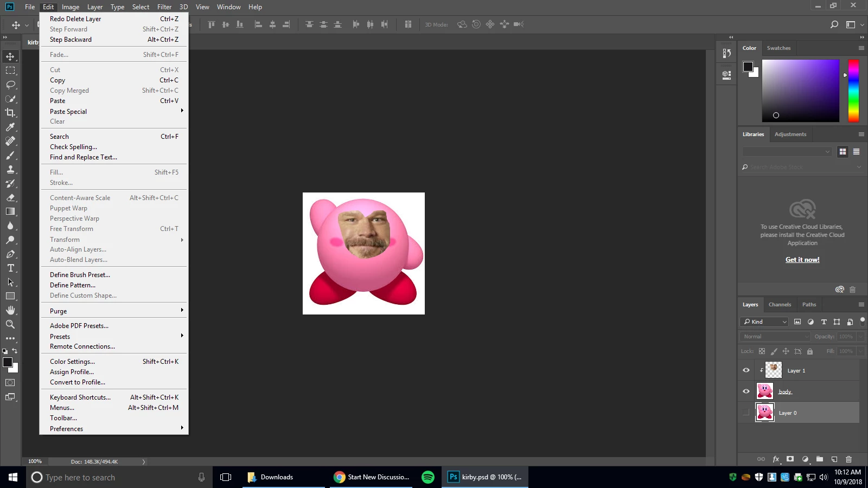Choose Redo Delete Layer from Edit menu
The width and height of the screenshot is (868, 488).
click(x=114, y=18)
